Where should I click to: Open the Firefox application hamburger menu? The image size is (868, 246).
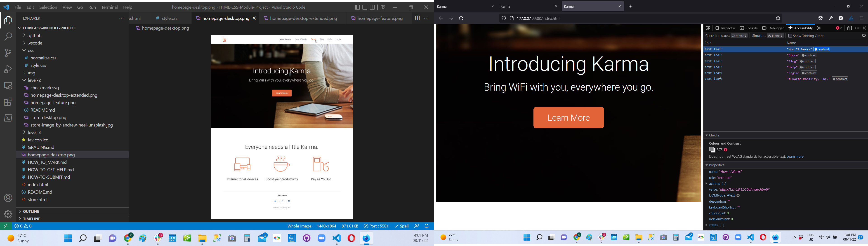(x=861, y=19)
